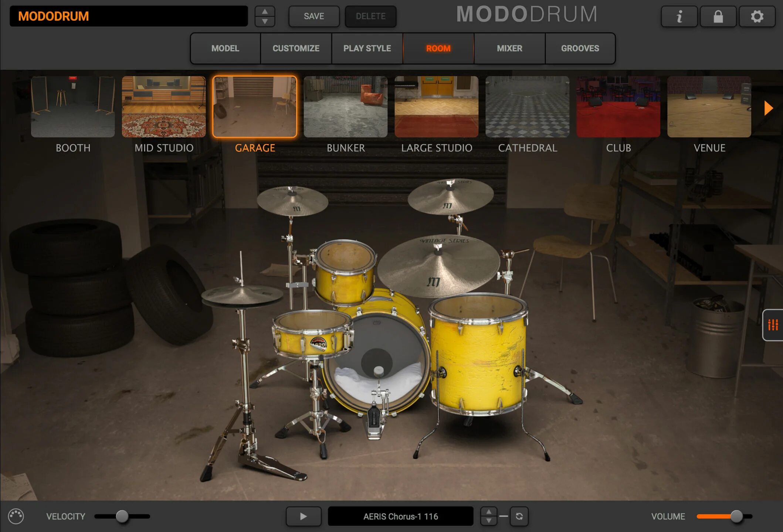Adjust the VELOCITY slider knob
The height and width of the screenshot is (532, 783).
tap(122, 516)
